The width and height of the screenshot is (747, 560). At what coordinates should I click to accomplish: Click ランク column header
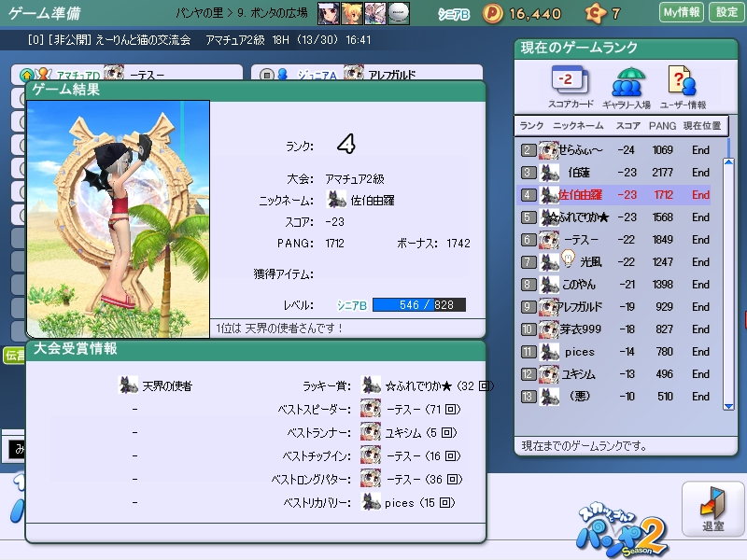tap(531, 126)
